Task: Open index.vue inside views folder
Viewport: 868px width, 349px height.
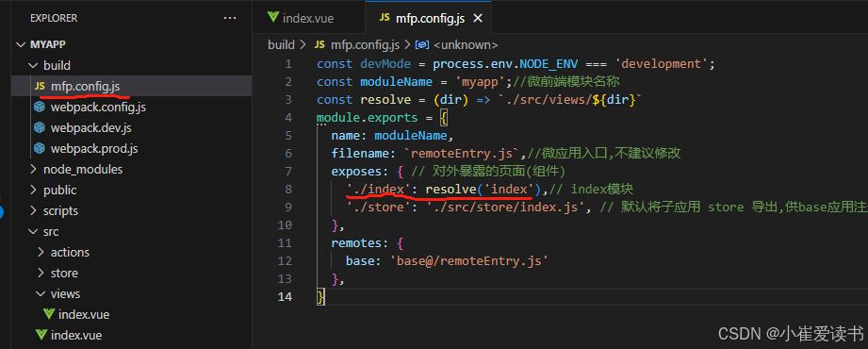Action: pyautogui.click(x=131, y=315)
